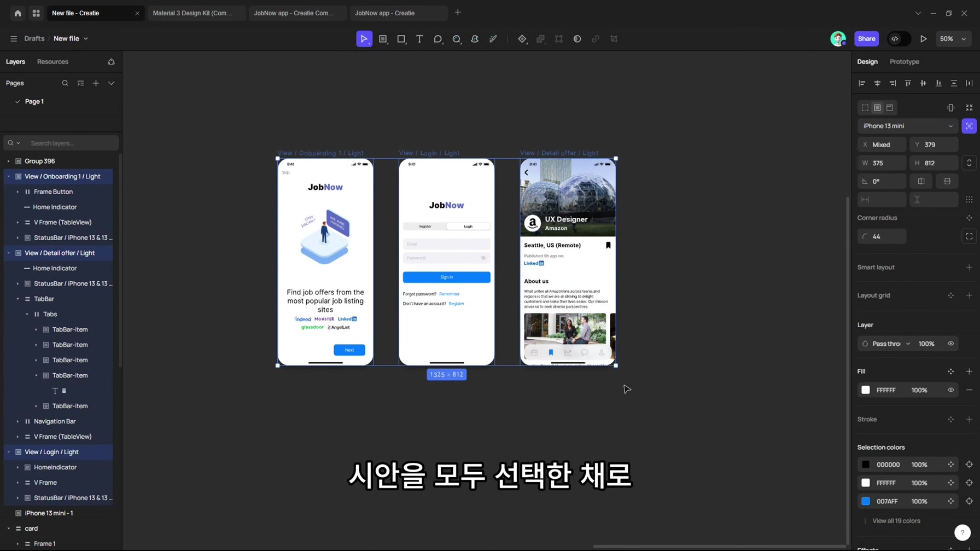980x551 pixels.
Task: Click align top icon
Action: (908, 83)
